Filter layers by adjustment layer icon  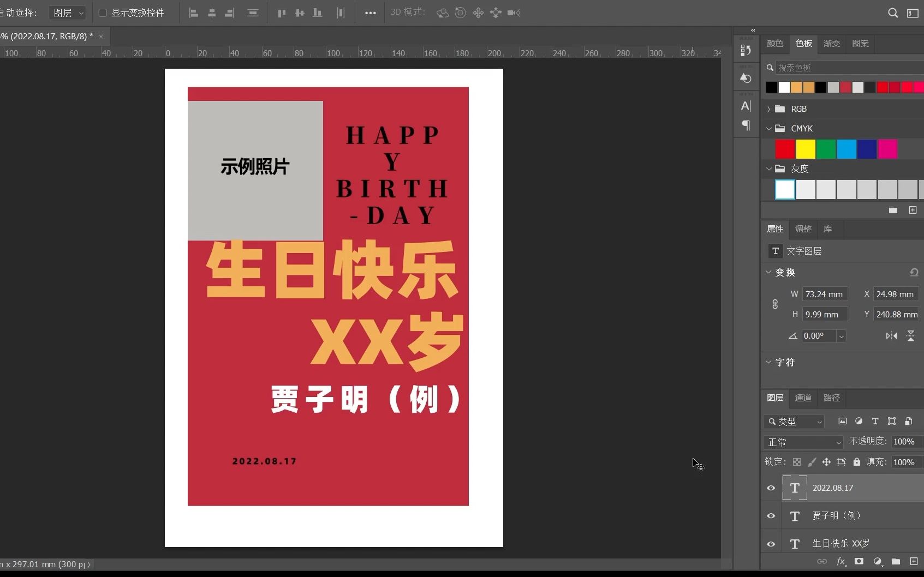point(859,421)
